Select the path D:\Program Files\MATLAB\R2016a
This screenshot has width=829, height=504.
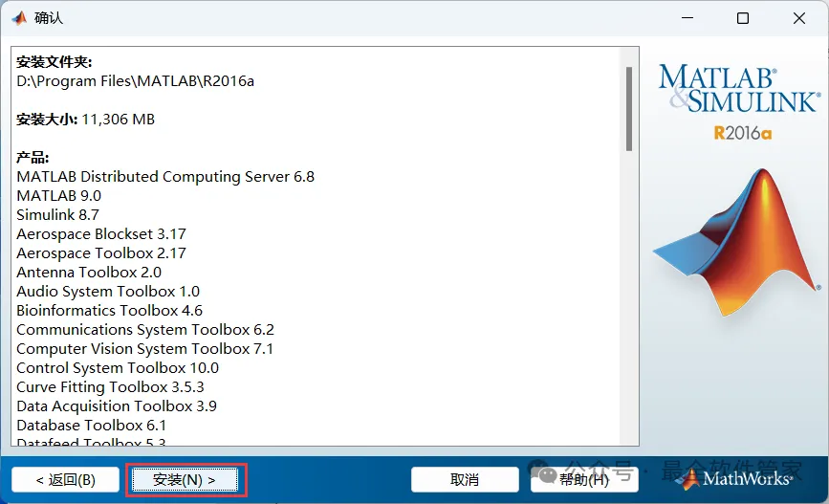click(136, 81)
